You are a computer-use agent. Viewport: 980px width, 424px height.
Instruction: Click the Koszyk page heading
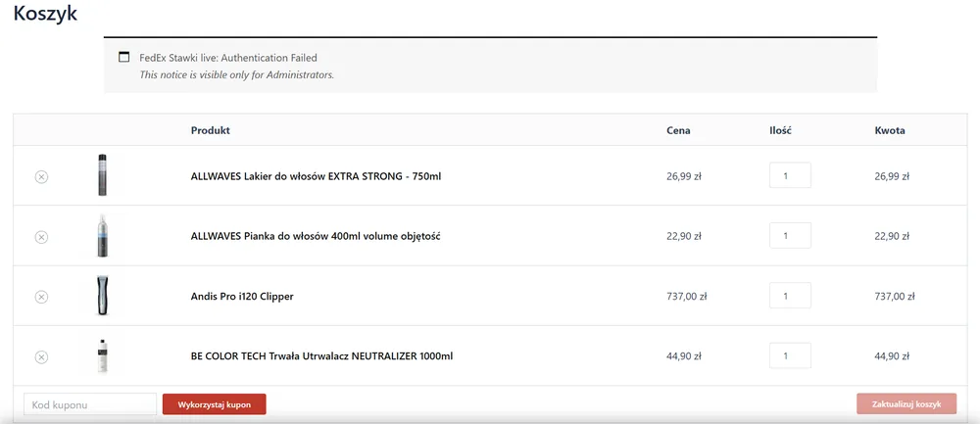pyautogui.click(x=45, y=13)
